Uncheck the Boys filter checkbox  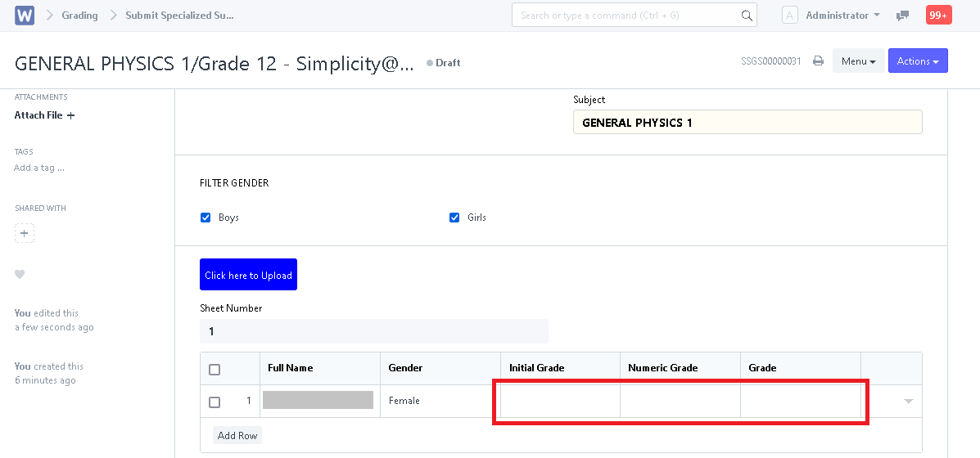[x=205, y=218]
